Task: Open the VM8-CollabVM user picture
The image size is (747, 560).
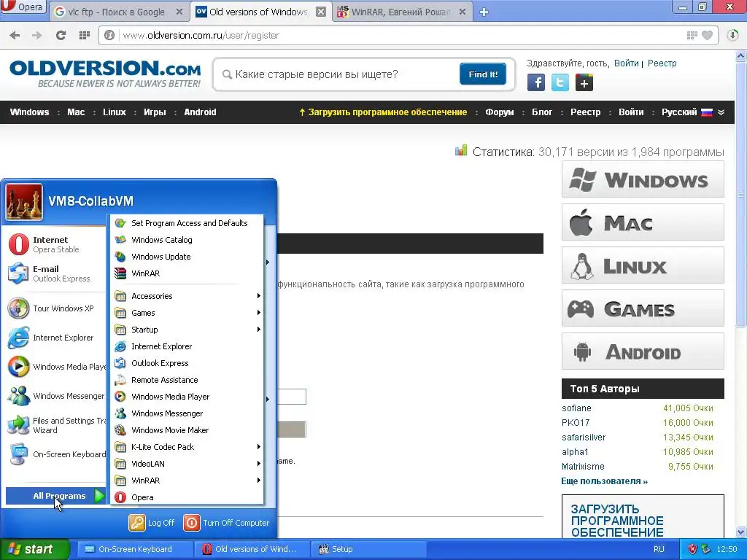Action: coord(24,202)
